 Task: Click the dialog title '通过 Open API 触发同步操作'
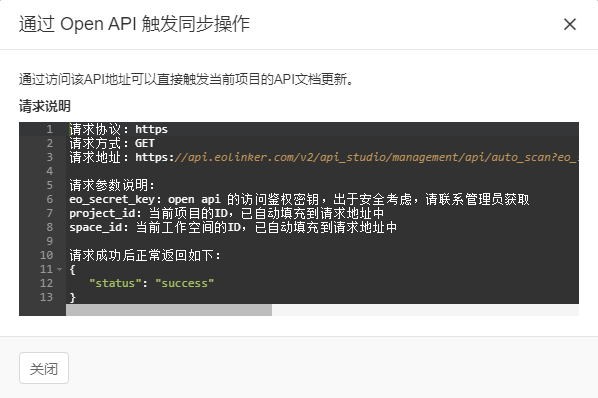[135, 24]
